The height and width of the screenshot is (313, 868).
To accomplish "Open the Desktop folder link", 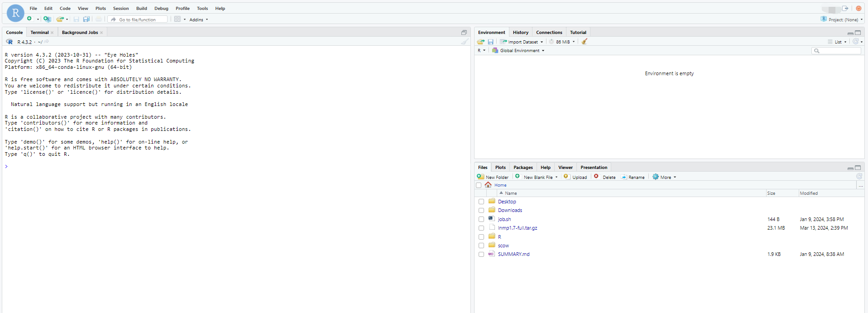I will click(507, 202).
